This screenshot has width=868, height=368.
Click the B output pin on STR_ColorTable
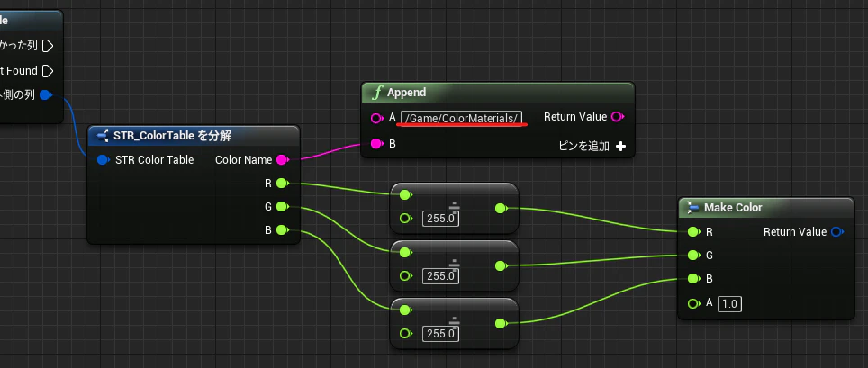coord(283,229)
